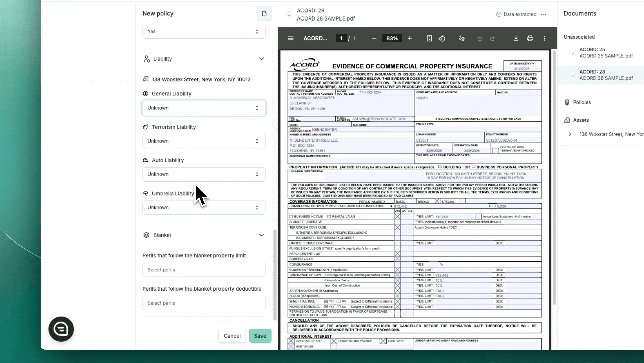Open the chat support widget
644x363 pixels.
tap(61, 329)
